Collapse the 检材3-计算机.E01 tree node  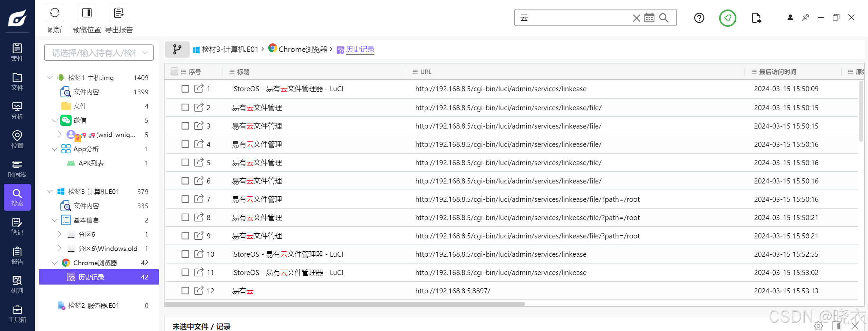pyautogui.click(x=50, y=192)
